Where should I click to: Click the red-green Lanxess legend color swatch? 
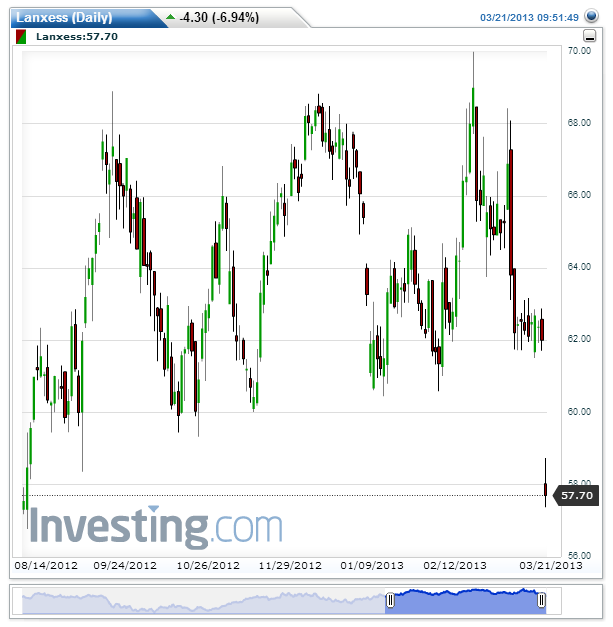(x=21, y=37)
